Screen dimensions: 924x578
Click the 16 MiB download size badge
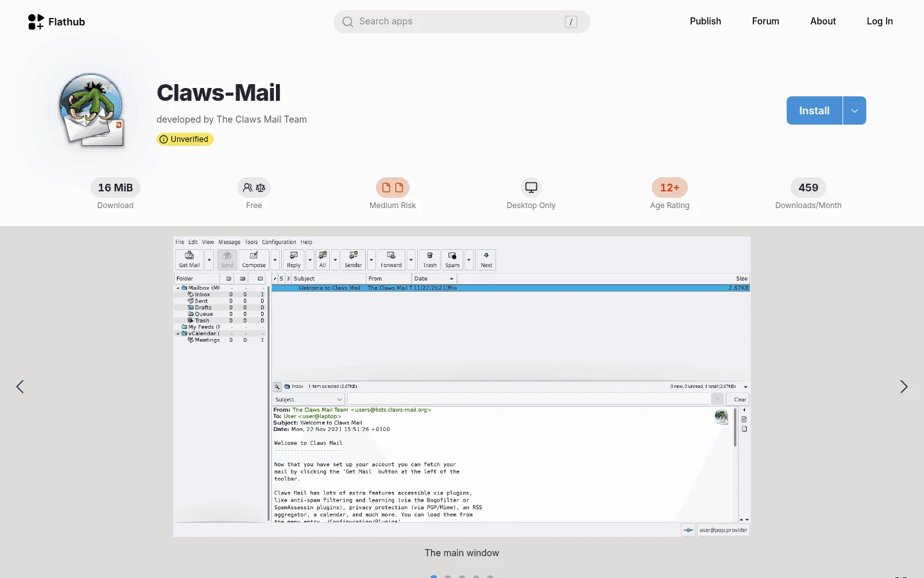coord(116,188)
